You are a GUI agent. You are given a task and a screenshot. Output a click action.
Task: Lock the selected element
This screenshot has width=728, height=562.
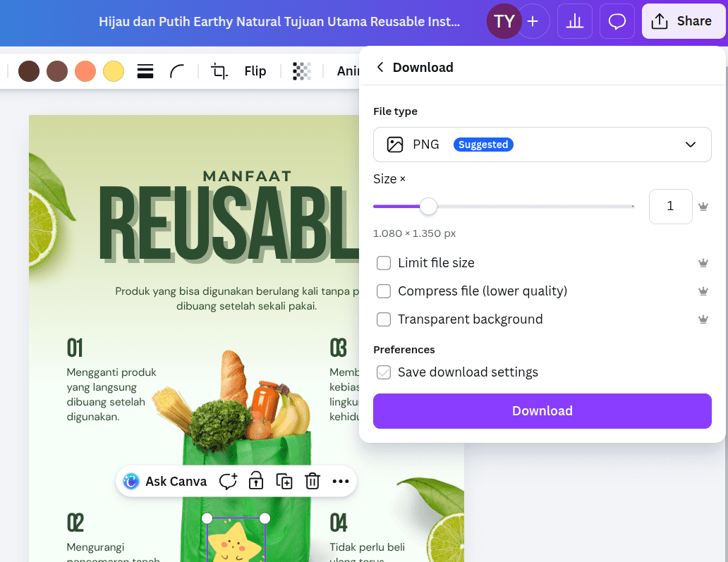(x=256, y=482)
